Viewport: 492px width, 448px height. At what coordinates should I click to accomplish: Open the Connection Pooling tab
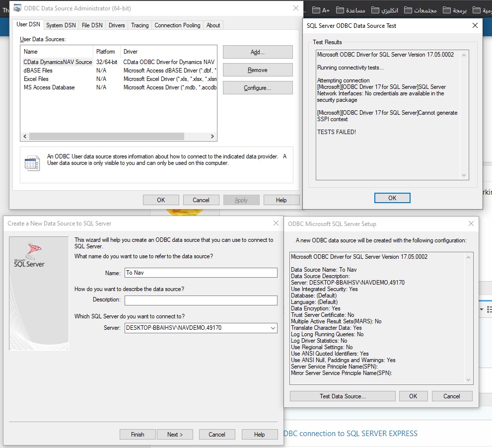click(x=177, y=25)
